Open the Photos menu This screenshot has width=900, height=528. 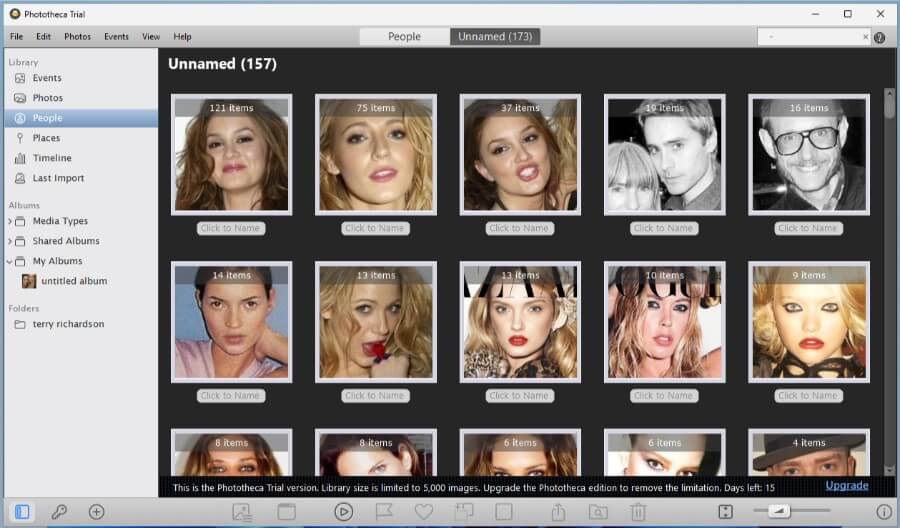click(77, 37)
